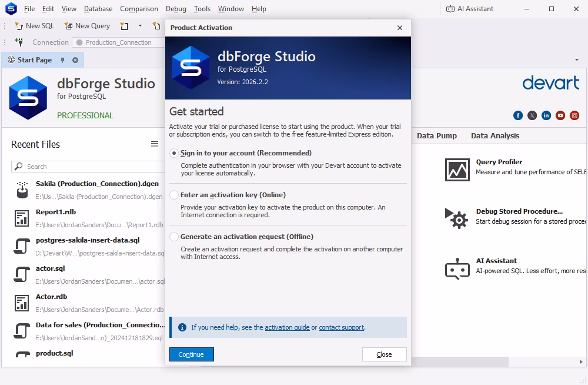Image resolution: width=588 pixels, height=385 pixels.
Task: Open the Query Profiler tool icon
Action: click(457, 170)
